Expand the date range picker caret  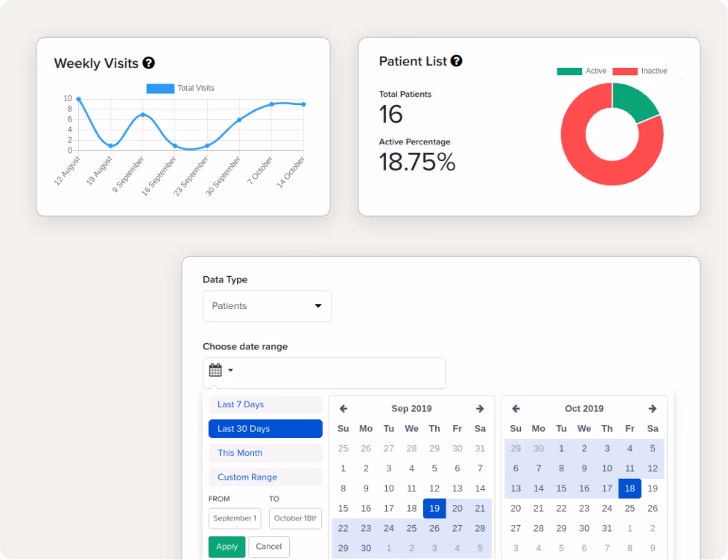click(x=230, y=370)
